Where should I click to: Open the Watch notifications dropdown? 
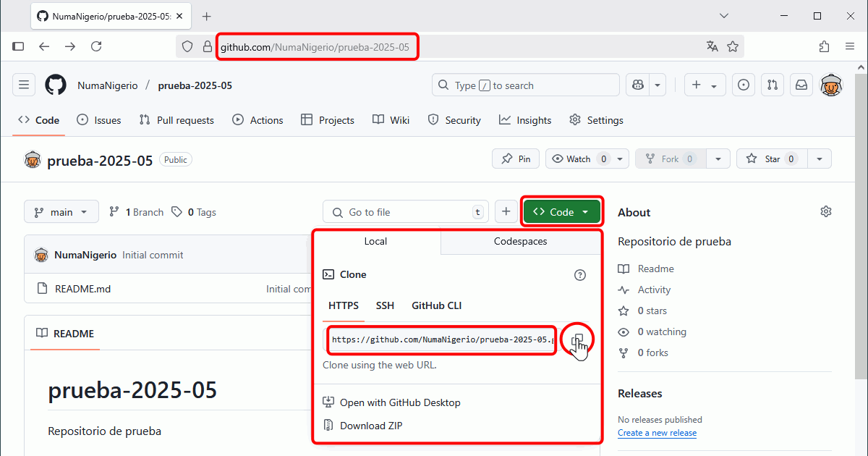(587, 159)
